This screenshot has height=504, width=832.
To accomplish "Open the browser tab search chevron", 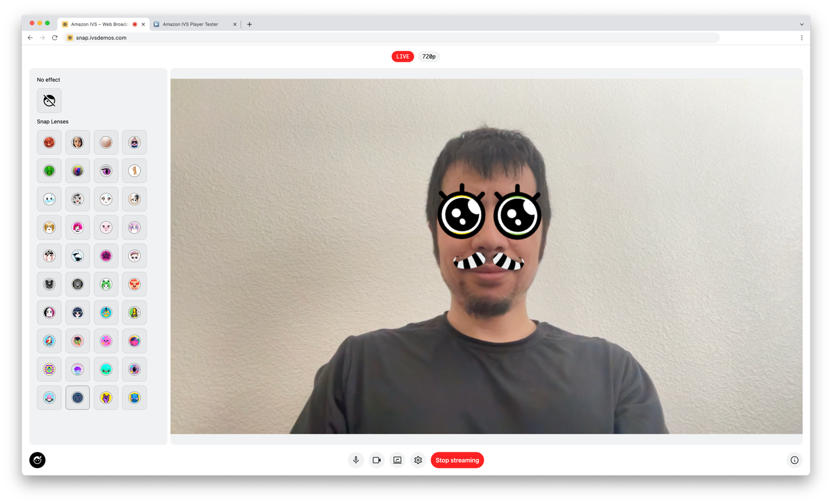I will [802, 24].
